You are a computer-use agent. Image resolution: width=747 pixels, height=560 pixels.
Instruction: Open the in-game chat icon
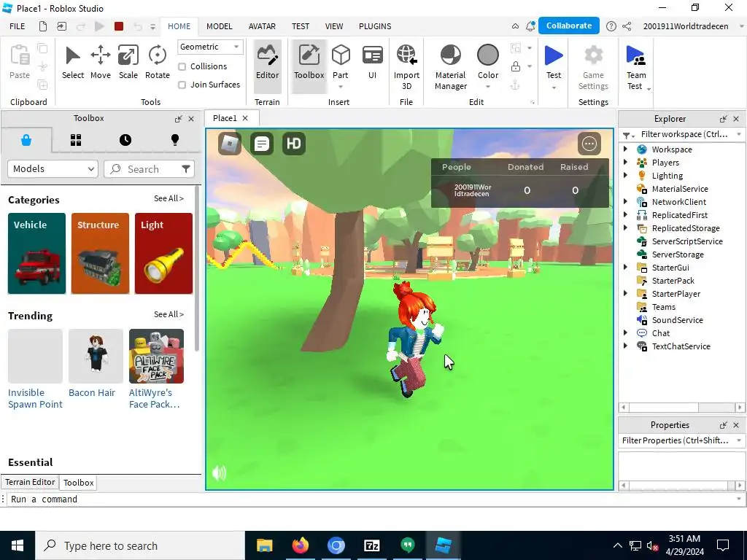[x=262, y=144]
